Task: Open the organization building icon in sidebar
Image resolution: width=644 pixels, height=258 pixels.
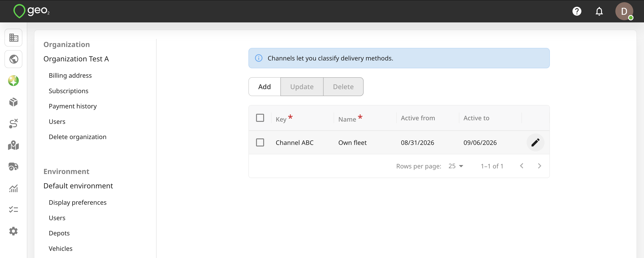Action: [13, 38]
